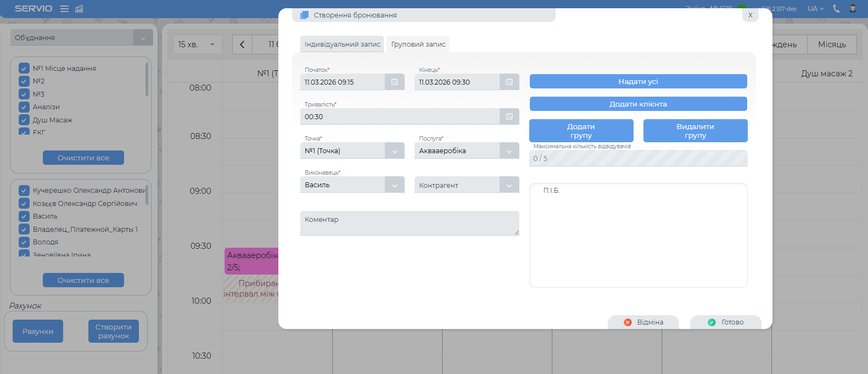This screenshot has height=374, width=868.
Task: Click into the Коментар text field
Action: [409, 223]
